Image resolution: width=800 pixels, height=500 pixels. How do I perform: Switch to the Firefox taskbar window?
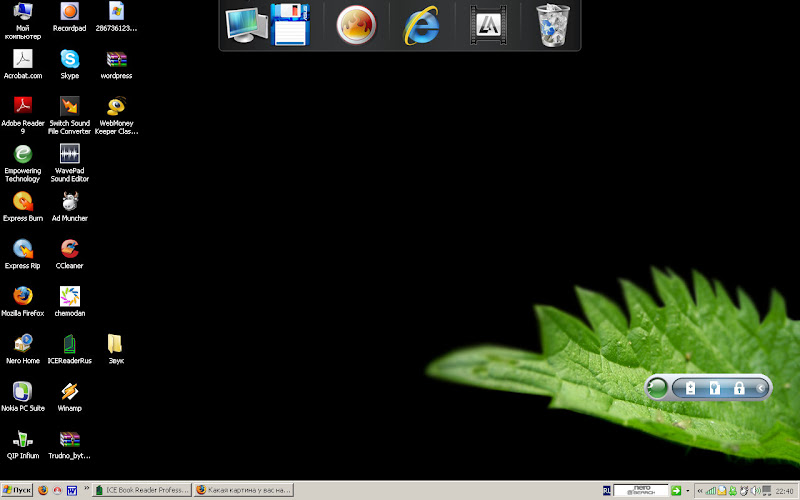pyautogui.click(x=244, y=491)
